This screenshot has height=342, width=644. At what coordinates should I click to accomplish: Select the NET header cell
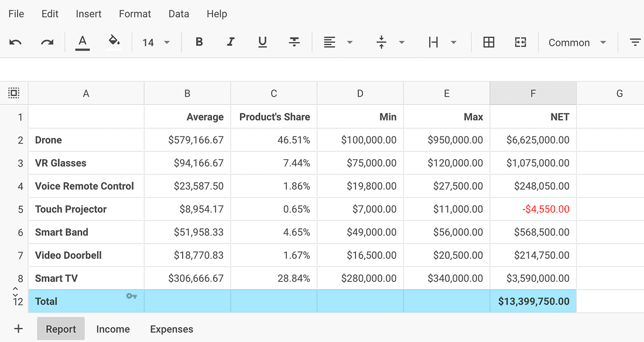533,117
